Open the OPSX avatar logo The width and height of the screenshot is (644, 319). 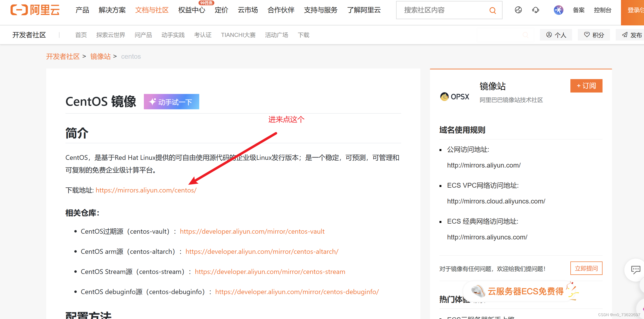455,97
